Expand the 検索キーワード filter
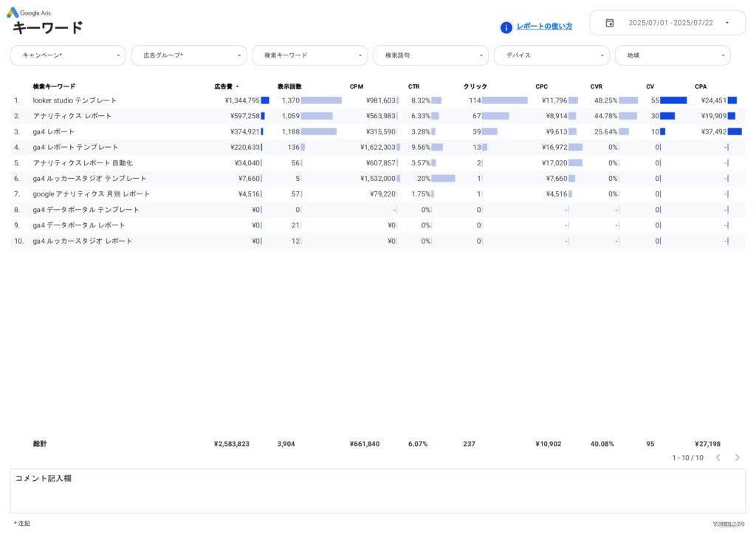The image size is (756, 534). (x=309, y=55)
